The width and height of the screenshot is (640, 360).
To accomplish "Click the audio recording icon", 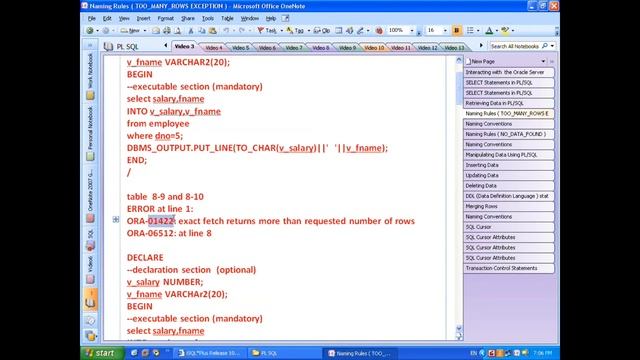I will tap(350, 31).
